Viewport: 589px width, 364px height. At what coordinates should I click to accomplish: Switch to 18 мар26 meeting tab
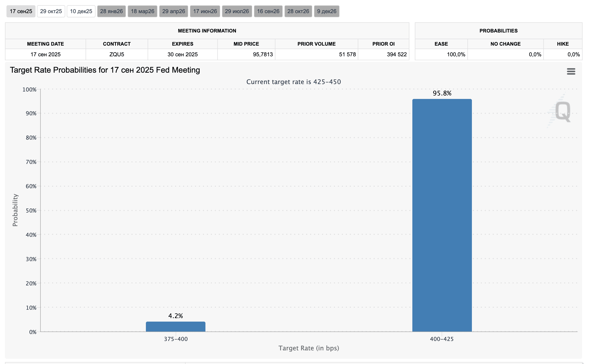click(142, 11)
